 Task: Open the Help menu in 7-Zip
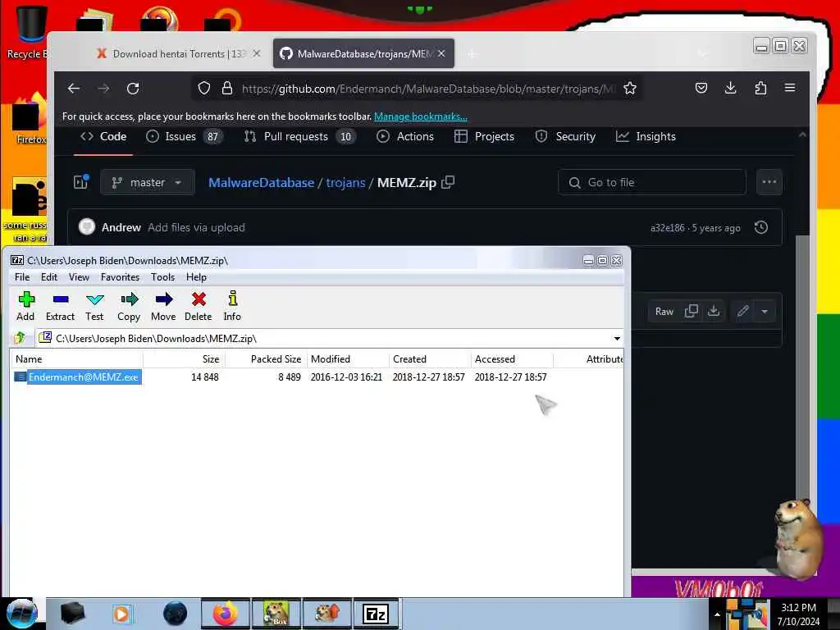[196, 277]
